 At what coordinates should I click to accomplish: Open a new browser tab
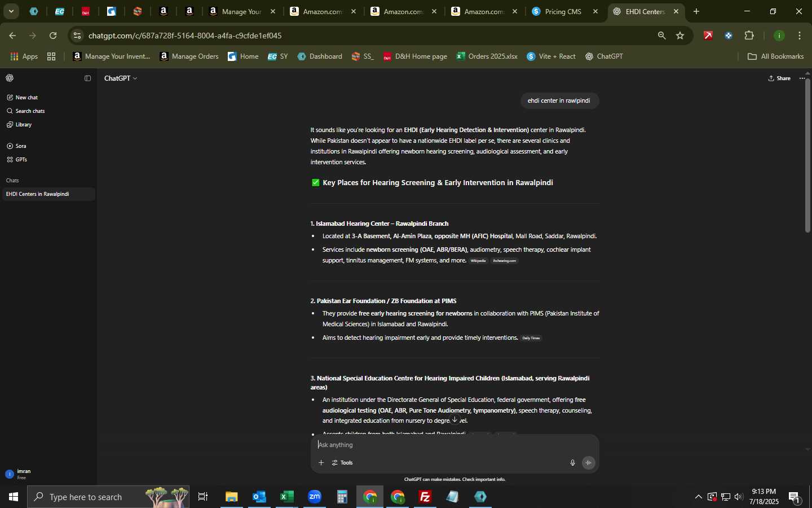tap(697, 11)
